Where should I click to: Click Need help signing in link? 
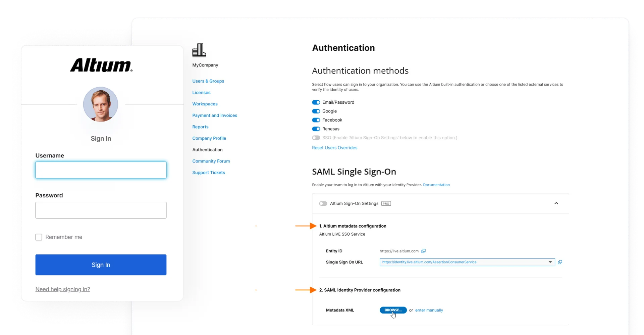[x=63, y=289]
